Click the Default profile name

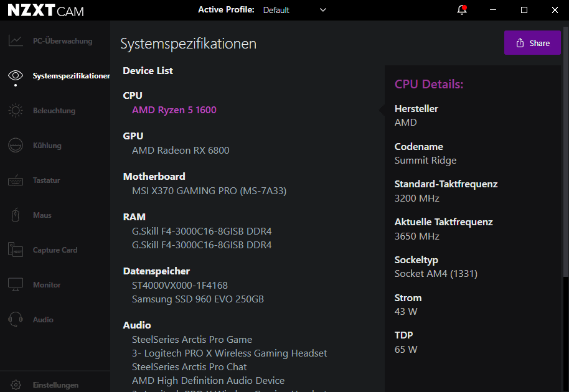(x=276, y=10)
